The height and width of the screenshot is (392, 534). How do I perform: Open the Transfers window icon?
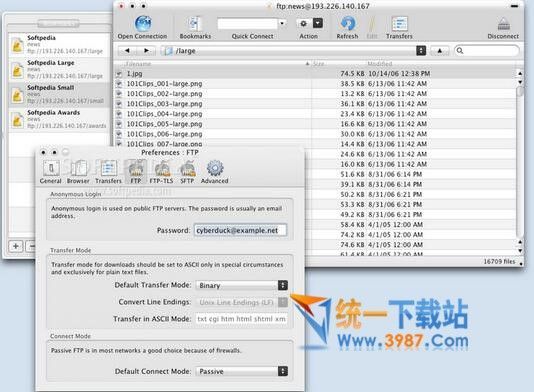pos(399,23)
